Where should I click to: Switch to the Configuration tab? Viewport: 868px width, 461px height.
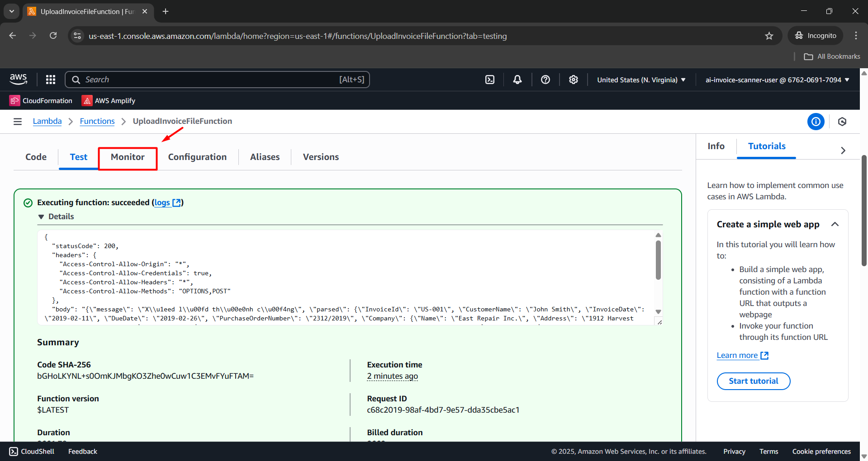coord(197,157)
